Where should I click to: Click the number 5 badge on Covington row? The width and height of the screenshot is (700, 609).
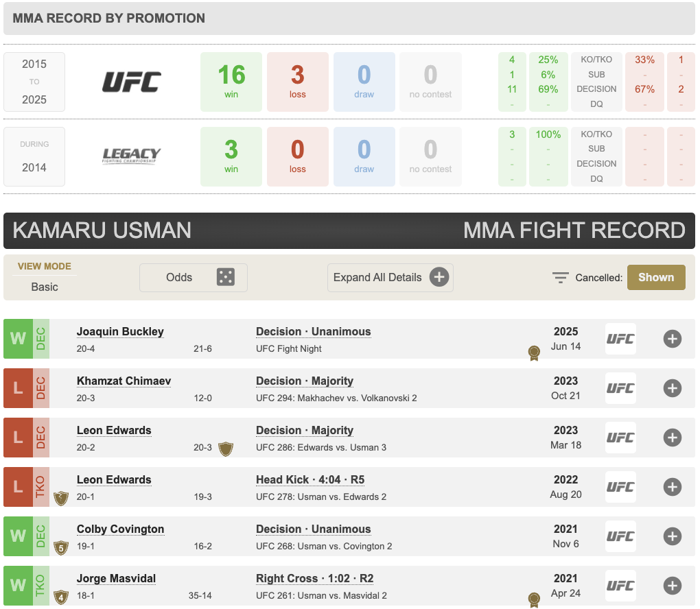point(61,547)
